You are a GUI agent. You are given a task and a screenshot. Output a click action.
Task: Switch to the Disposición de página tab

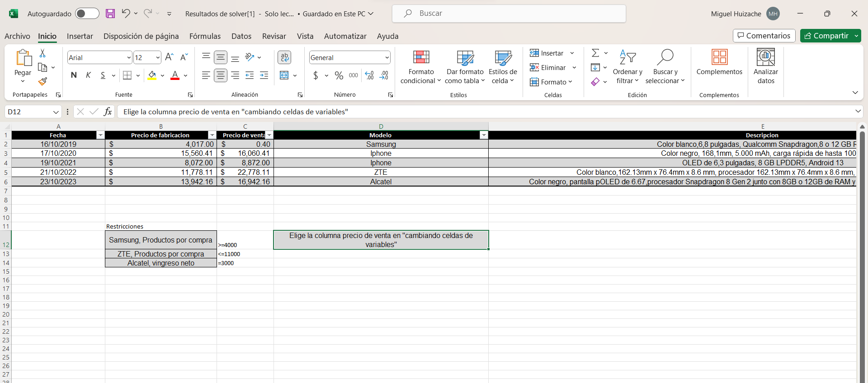tap(141, 36)
